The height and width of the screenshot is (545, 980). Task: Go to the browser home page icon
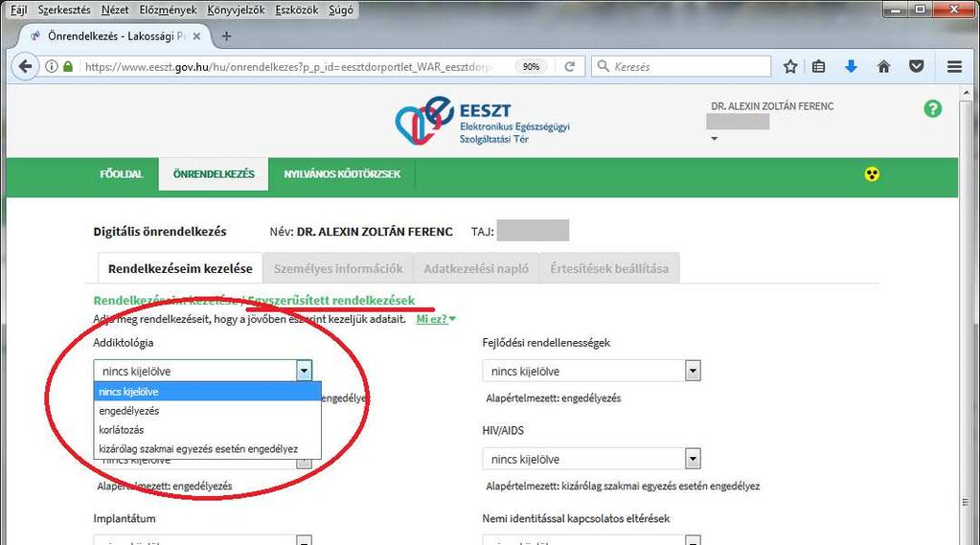pos(884,66)
